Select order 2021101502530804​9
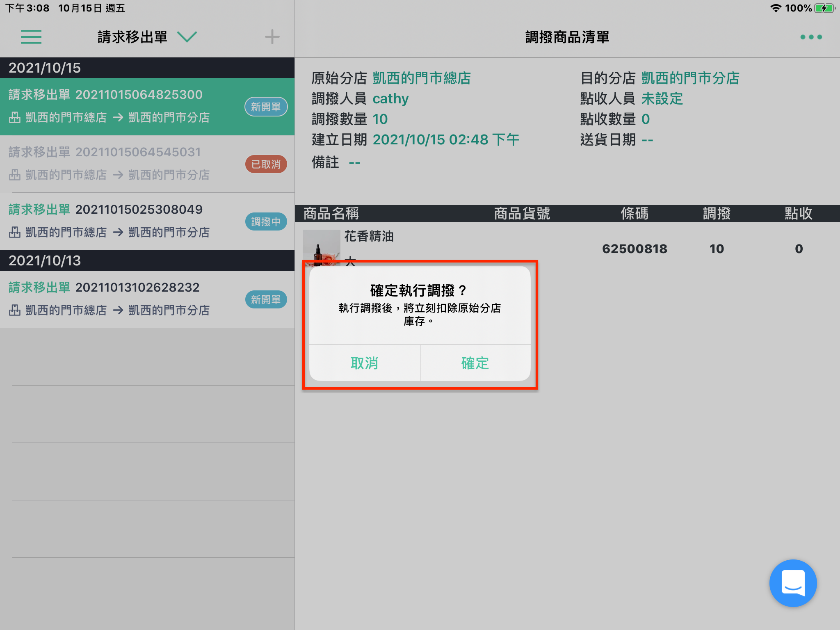This screenshot has height=630, width=840. point(147,221)
